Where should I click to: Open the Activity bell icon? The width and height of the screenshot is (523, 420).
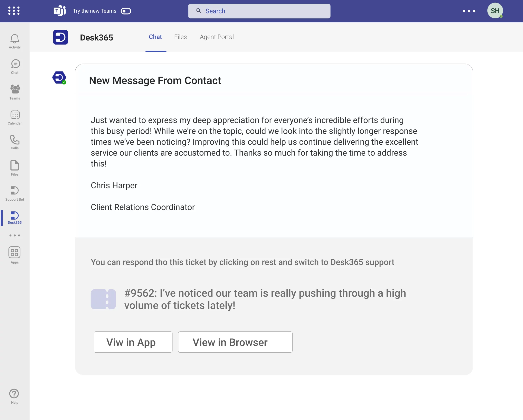[15, 41]
